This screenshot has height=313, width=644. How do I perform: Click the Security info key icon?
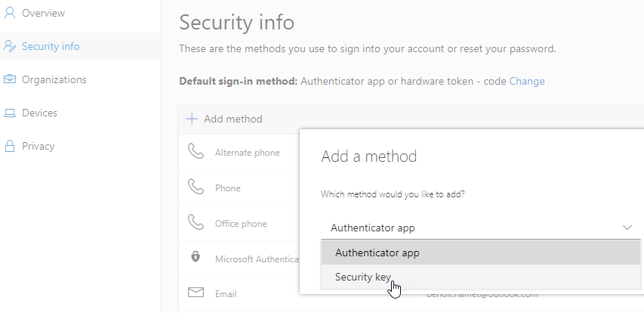[10, 46]
